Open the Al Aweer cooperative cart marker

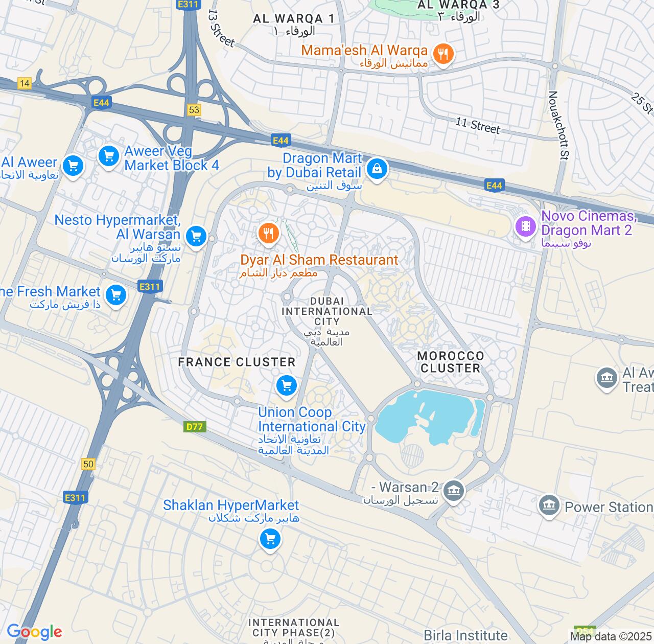pyautogui.click(x=73, y=167)
